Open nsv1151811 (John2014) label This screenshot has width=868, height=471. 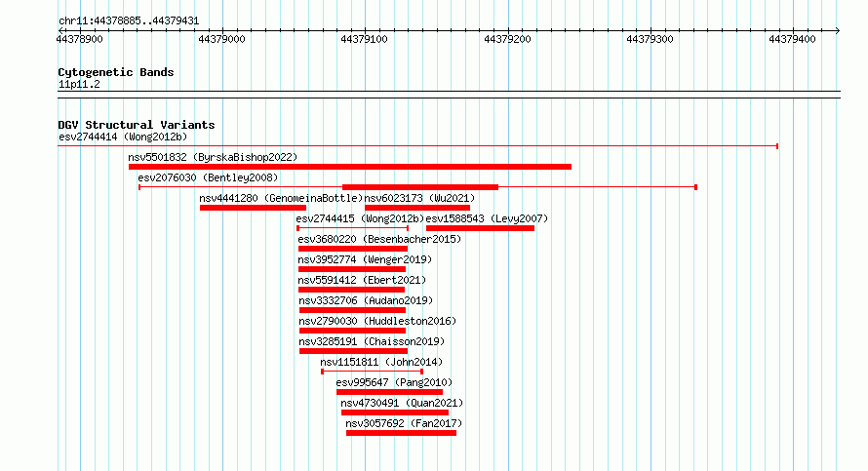(x=381, y=362)
